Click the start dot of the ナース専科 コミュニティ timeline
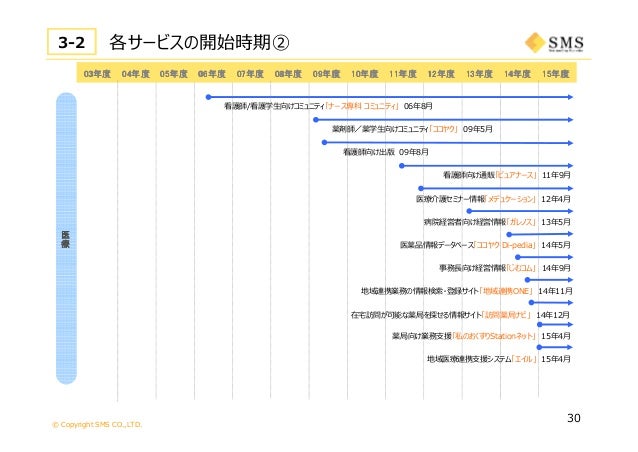This screenshot has height=452, width=638. tap(208, 97)
